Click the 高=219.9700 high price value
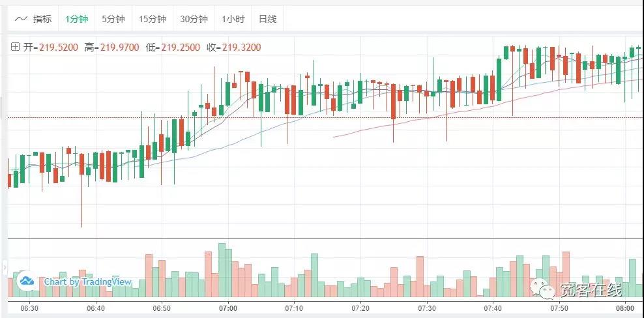The width and height of the screenshot is (644, 318). click(x=111, y=47)
